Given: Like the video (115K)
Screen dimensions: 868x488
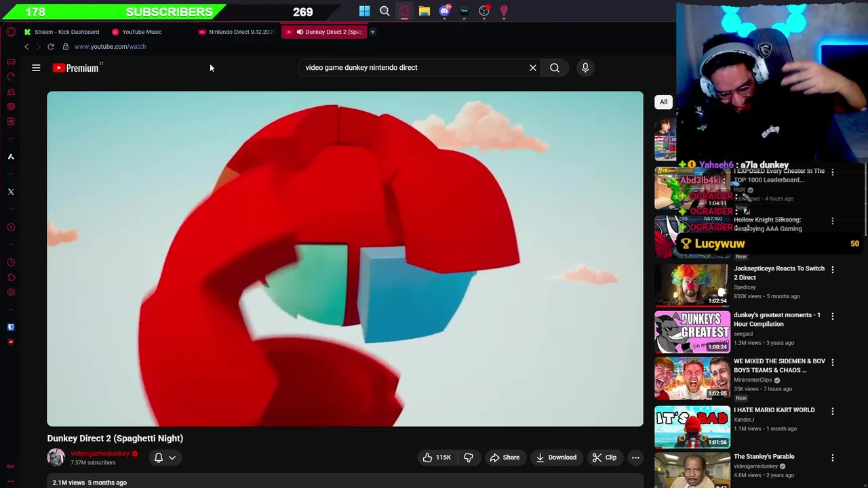Looking at the screenshot, I should click(x=437, y=457).
